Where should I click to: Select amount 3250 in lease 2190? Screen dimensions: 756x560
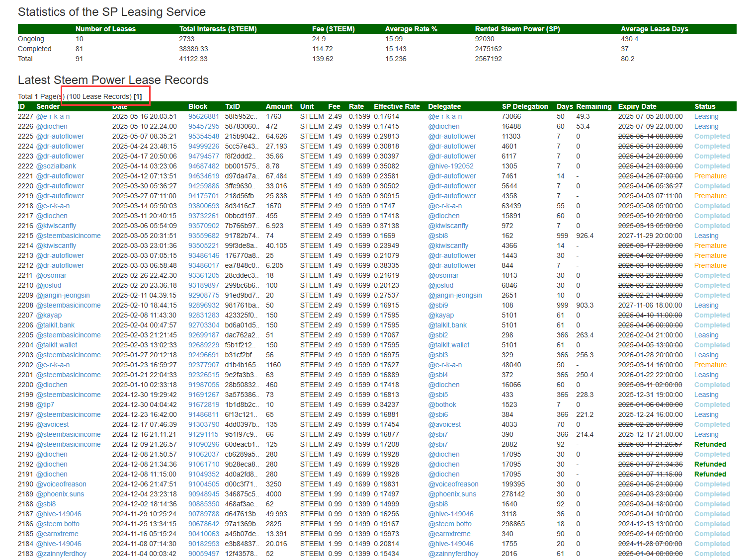(274, 484)
